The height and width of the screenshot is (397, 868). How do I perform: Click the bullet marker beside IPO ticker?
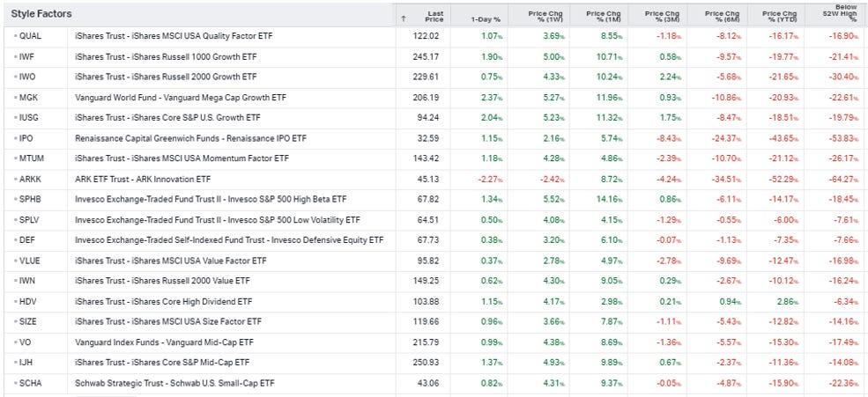[16, 138]
